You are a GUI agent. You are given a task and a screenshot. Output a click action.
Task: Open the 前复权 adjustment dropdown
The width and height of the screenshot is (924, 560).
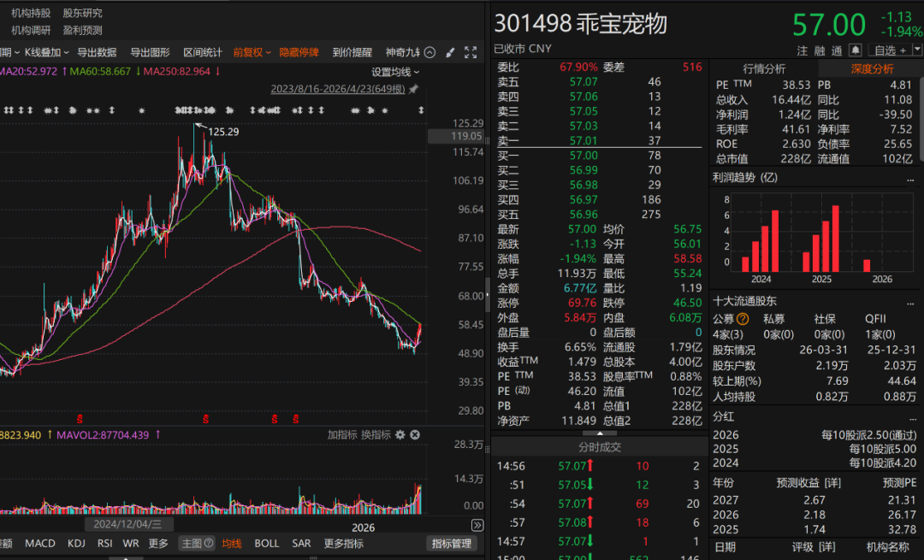coord(252,52)
